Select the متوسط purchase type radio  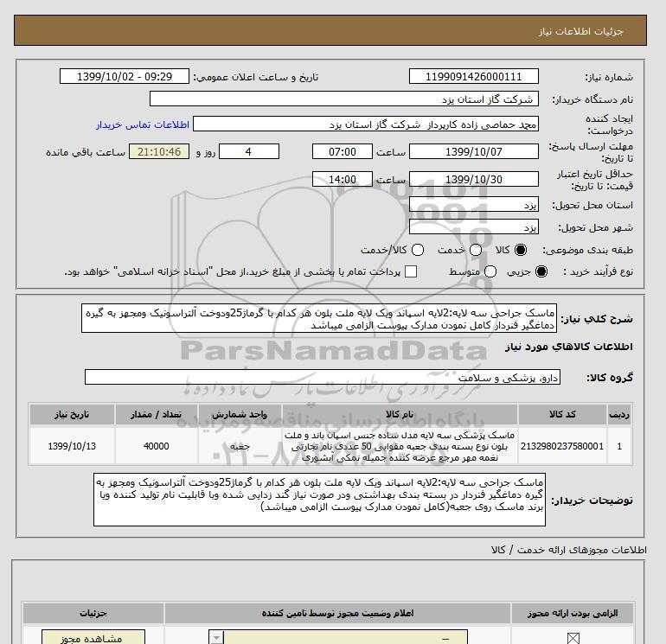pyautogui.click(x=490, y=271)
